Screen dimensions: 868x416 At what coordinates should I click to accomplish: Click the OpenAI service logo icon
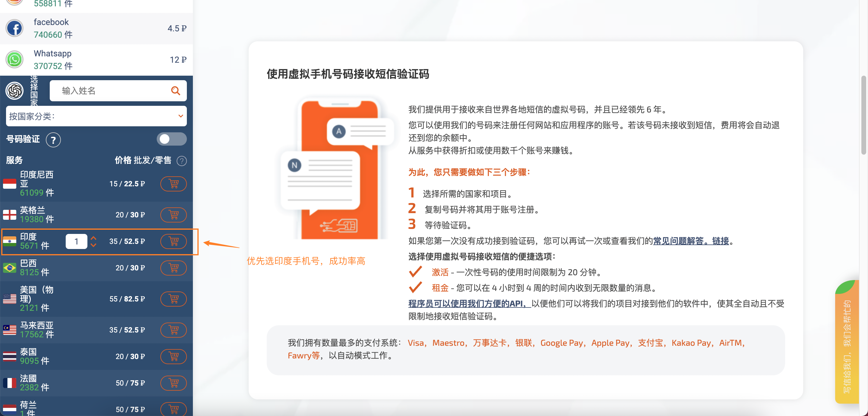click(14, 91)
